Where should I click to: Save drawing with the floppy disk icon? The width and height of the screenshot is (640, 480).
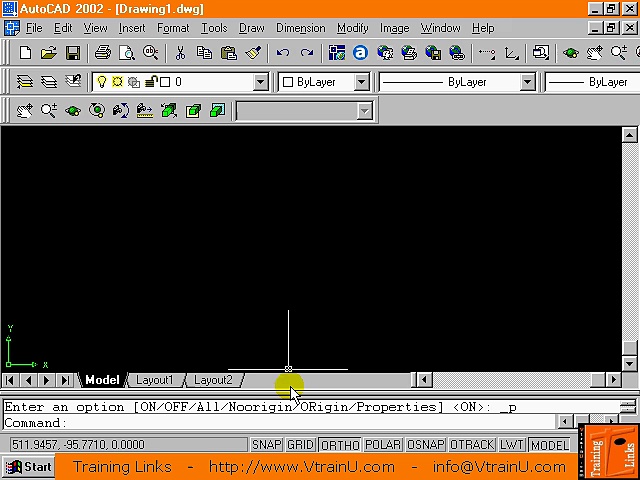(73, 53)
